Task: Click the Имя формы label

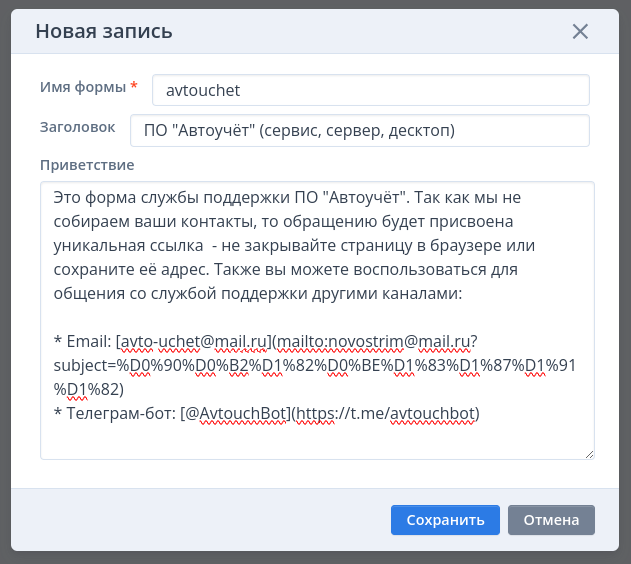Action: click(x=83, y=87)
